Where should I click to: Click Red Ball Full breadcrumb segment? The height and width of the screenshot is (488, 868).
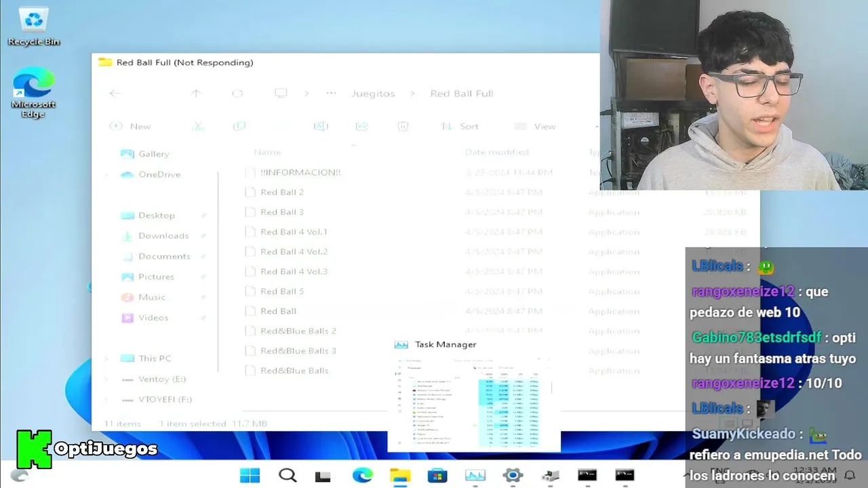(x=462, y=94)
